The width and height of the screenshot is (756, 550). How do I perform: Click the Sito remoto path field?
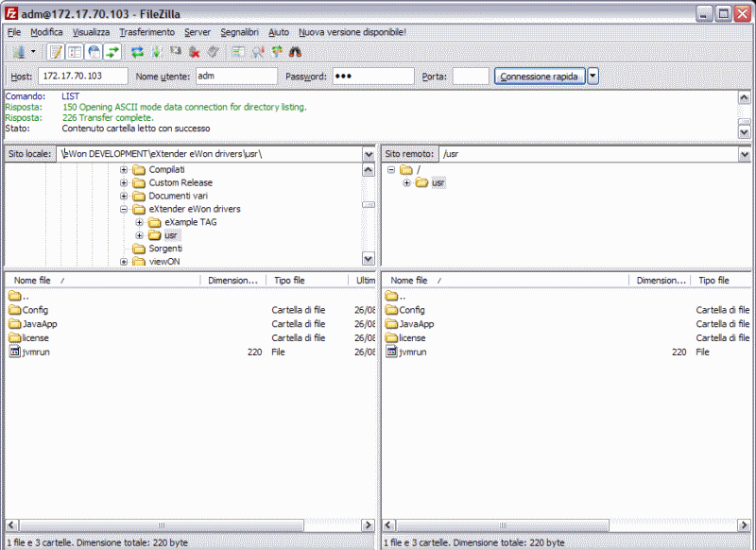[x=589, y=154]
